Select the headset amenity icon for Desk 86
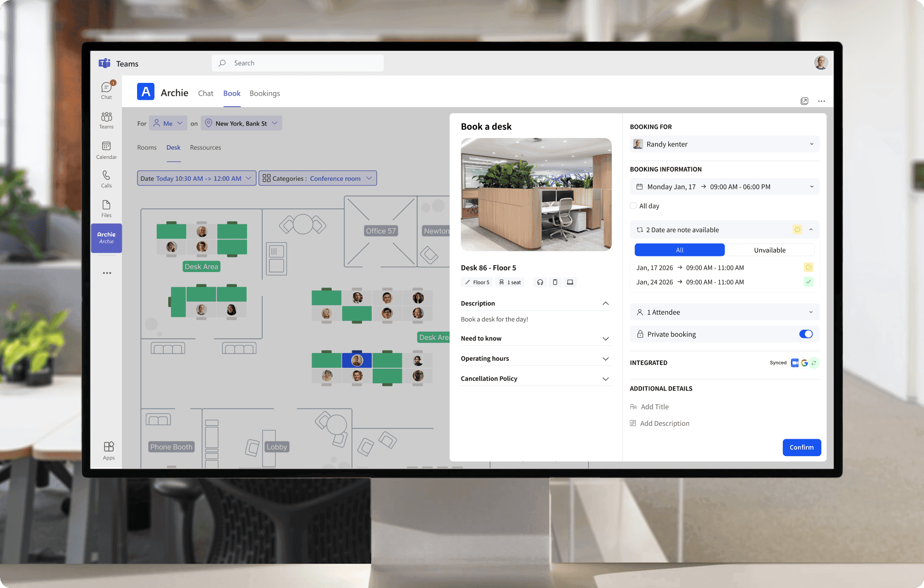924x588 pixels. 539,282
